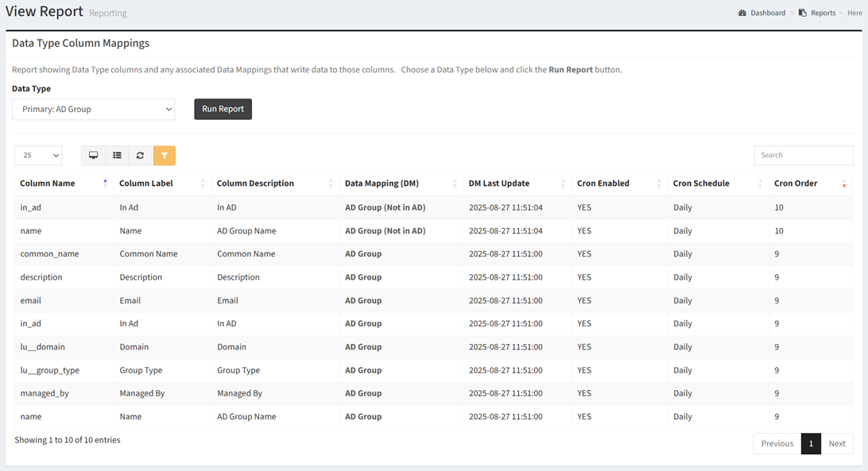868x471 pixels.
Task: Click the Dashboard gauge icon in breadcrumb
Action: (x=742, y=13)
